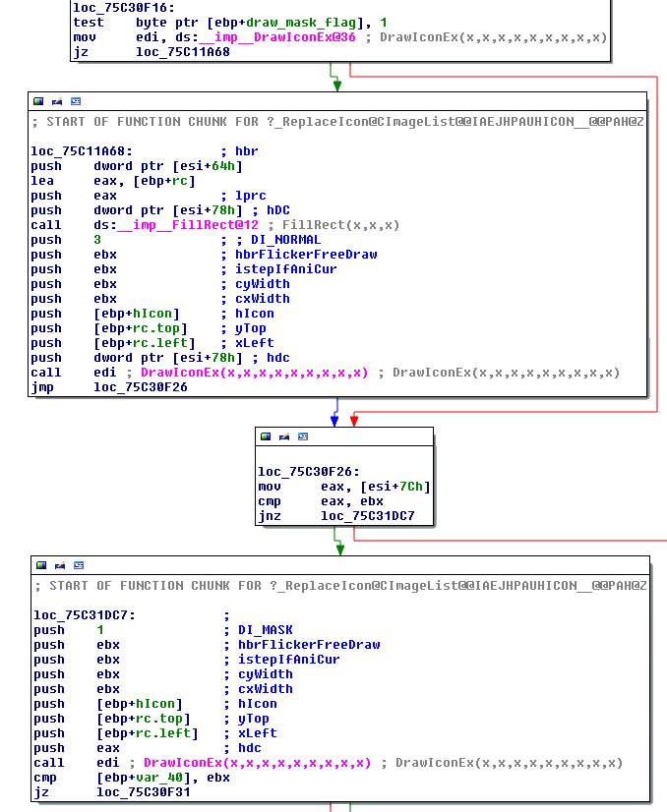
Task: Click cxWidth comment in loc_75C31DC7 block
Action: (x=266, y=689)
